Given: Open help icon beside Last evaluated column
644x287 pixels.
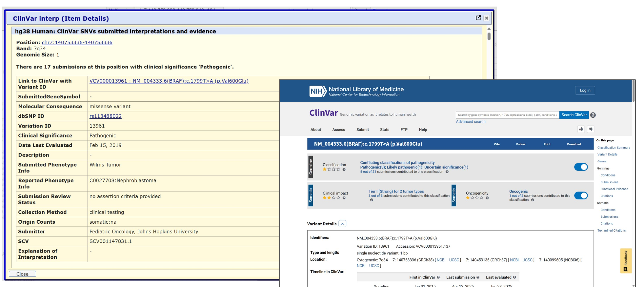Looking at the screenshot, I should [x=514, y=277].
